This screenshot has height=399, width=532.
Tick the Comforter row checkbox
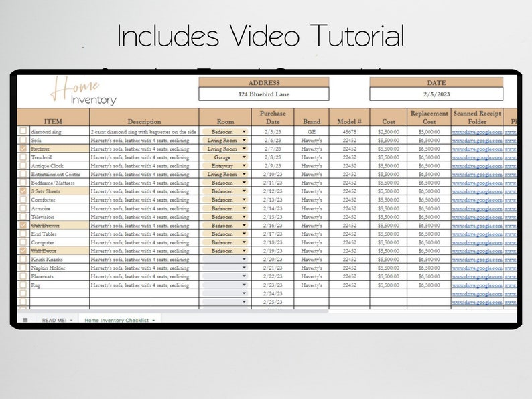click(x=23, y=199)
